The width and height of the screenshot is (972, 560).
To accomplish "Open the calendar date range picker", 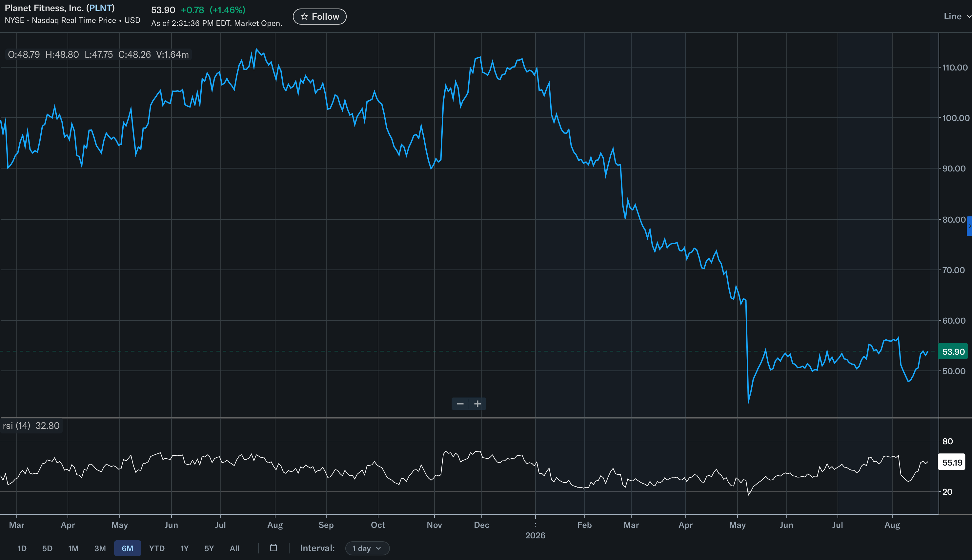I will coord(273,548).
